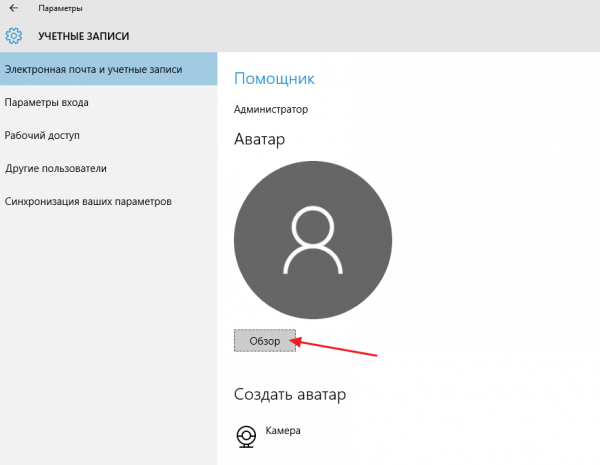Click the УЧЕТНЫЕ ЗАПИСИ header title

(83, 36)
